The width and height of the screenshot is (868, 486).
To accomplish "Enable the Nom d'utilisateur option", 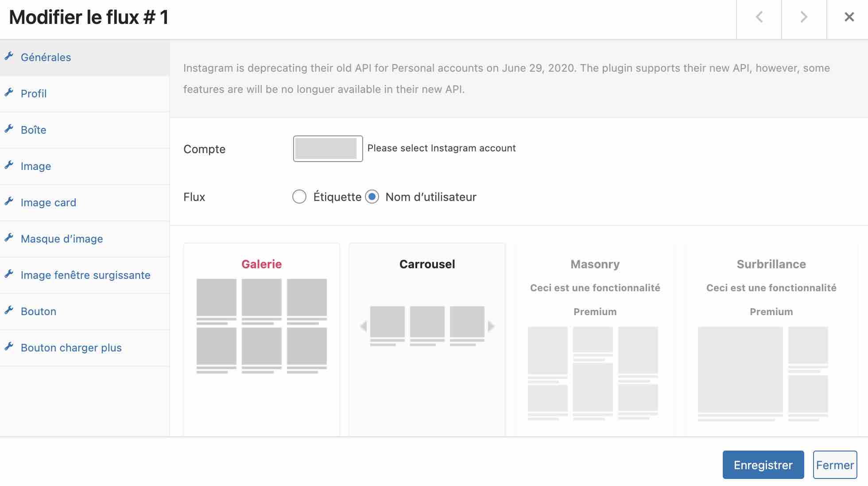I will (372, 197).
